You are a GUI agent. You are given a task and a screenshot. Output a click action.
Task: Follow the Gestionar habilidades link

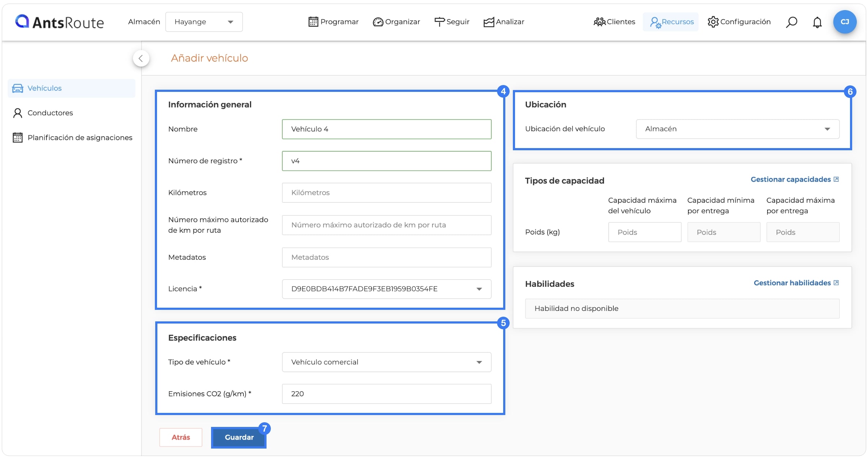tap(796, 283)
